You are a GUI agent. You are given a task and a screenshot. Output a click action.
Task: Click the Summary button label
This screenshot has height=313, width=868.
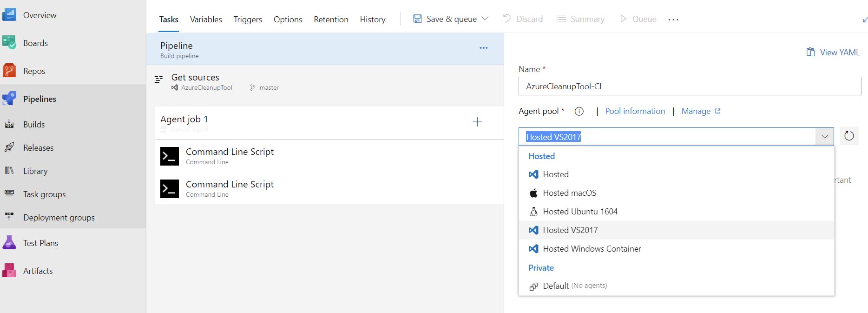[x=587, y=19]
